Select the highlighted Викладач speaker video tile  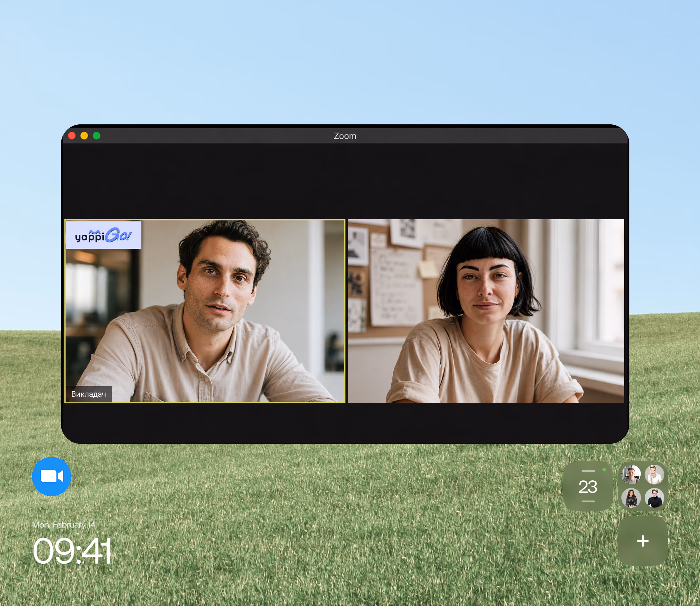(205, 311)
